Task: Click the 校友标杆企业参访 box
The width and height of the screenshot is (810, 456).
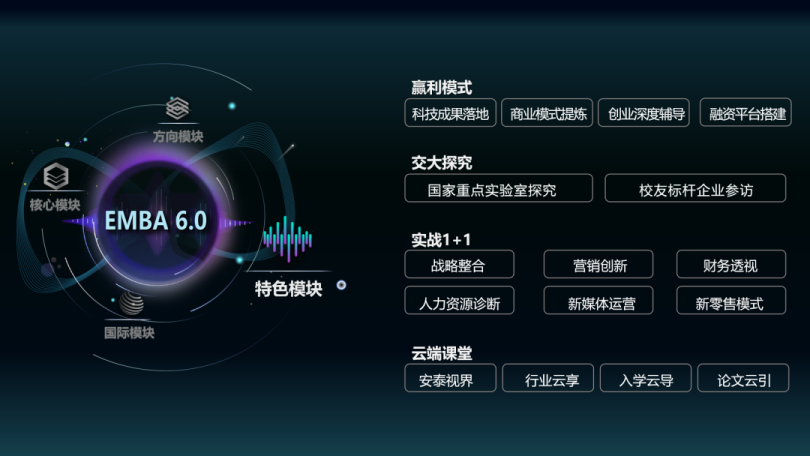Action: tap(696, 189)
